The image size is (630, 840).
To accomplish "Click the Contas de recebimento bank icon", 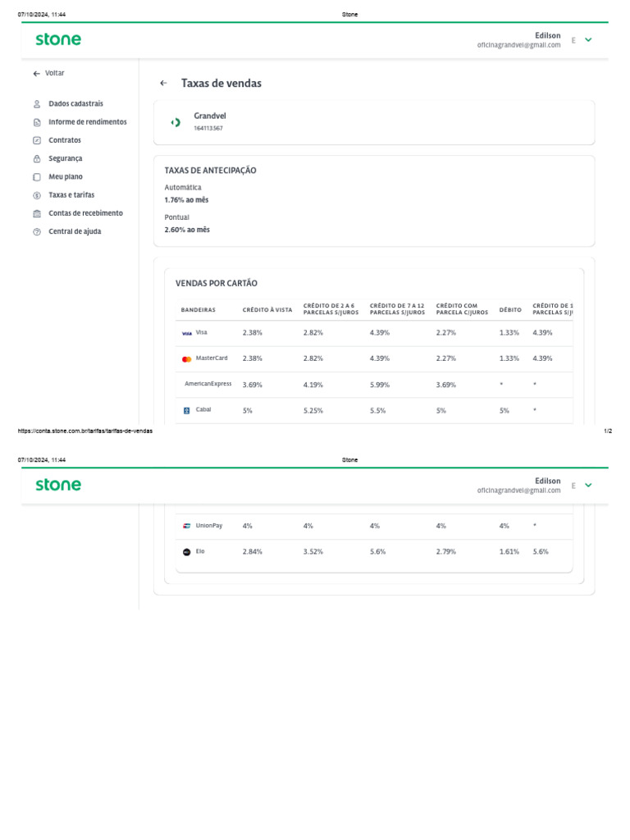I will [37, 214].
